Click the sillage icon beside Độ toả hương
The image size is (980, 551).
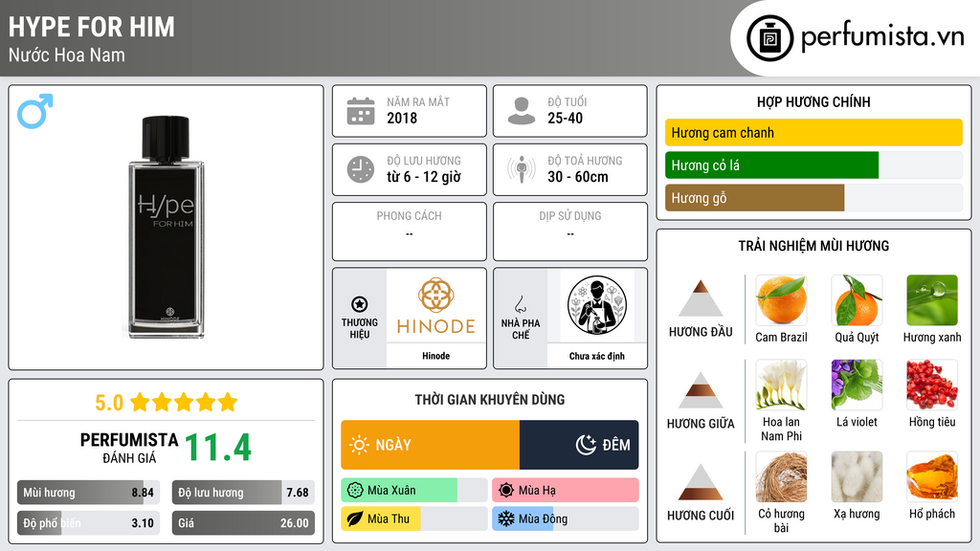click(522, 169)
